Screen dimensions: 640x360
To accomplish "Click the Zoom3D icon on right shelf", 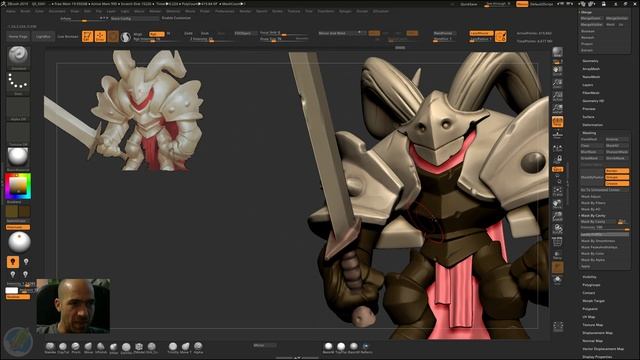I will [558, 216].
